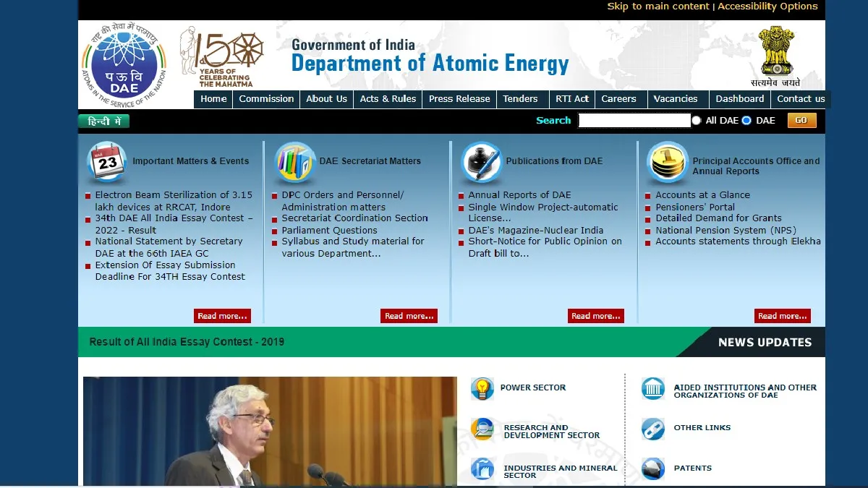Open the RTI Act menu

click(572, 99)
